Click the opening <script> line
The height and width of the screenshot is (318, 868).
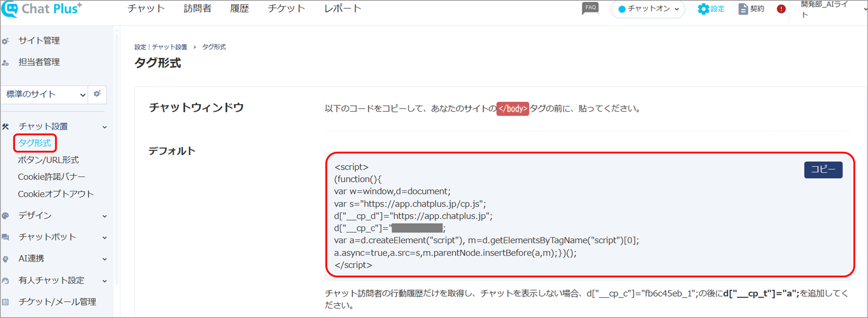coord(351,167)
